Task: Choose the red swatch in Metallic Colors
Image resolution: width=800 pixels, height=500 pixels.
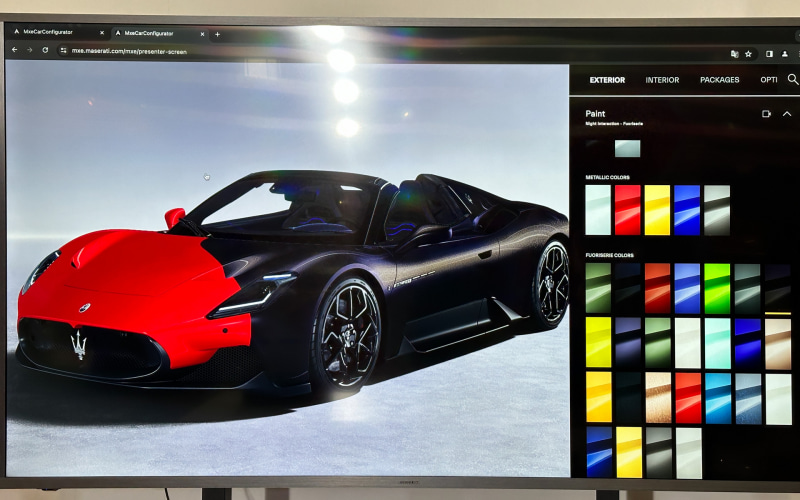Action: pyautogui.click(x=628, y=210)
